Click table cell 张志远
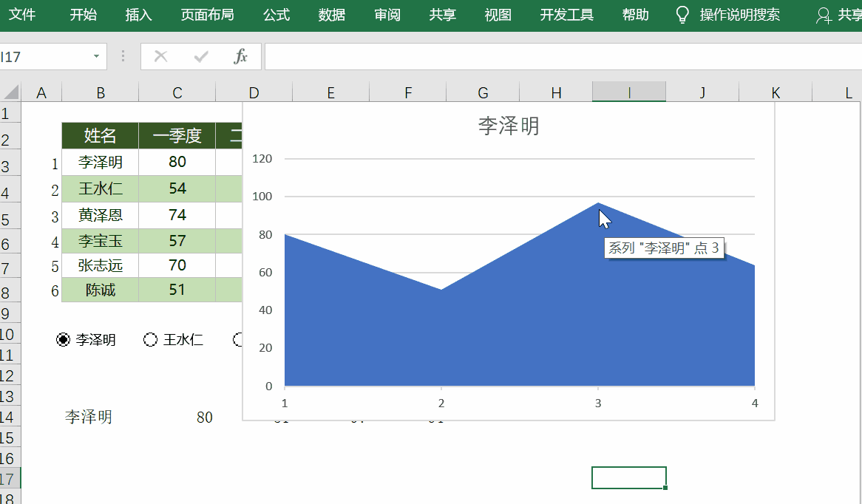Viewport: 862px width, 504px height. [100, 265]
